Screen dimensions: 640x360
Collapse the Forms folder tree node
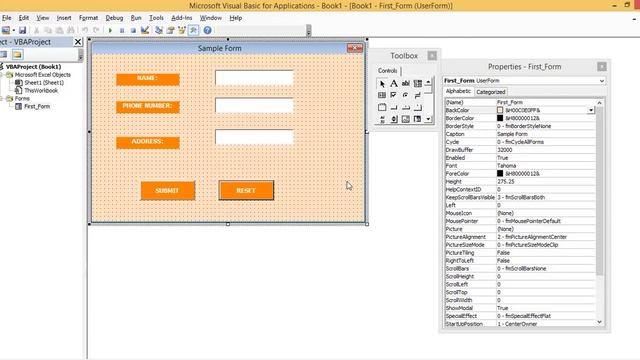coord(2,98)
